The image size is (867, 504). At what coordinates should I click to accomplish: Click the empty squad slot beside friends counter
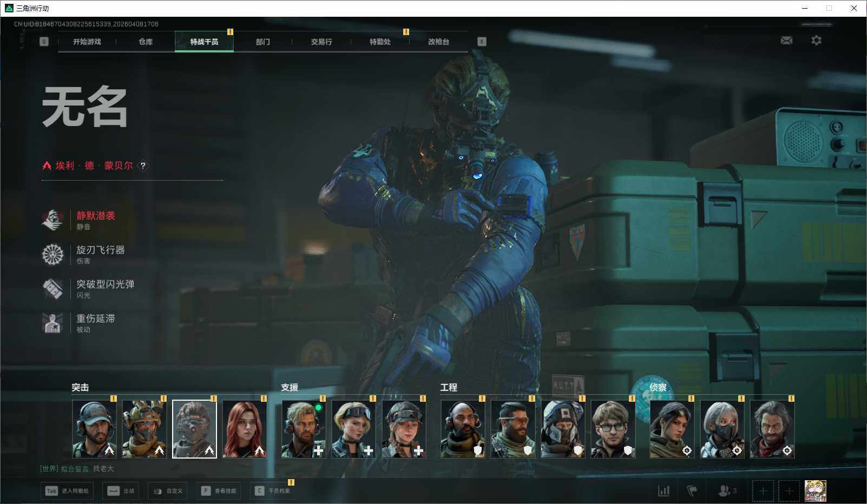click(x=763, y=491)
